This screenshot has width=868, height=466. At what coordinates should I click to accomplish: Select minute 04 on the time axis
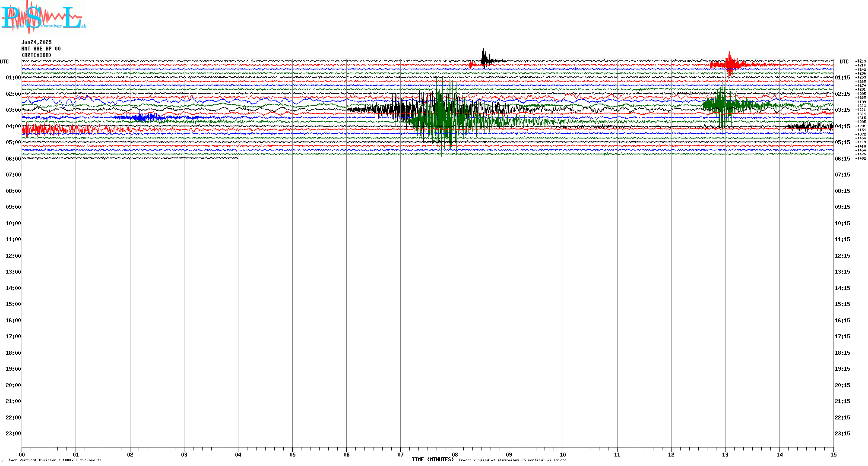238,454
